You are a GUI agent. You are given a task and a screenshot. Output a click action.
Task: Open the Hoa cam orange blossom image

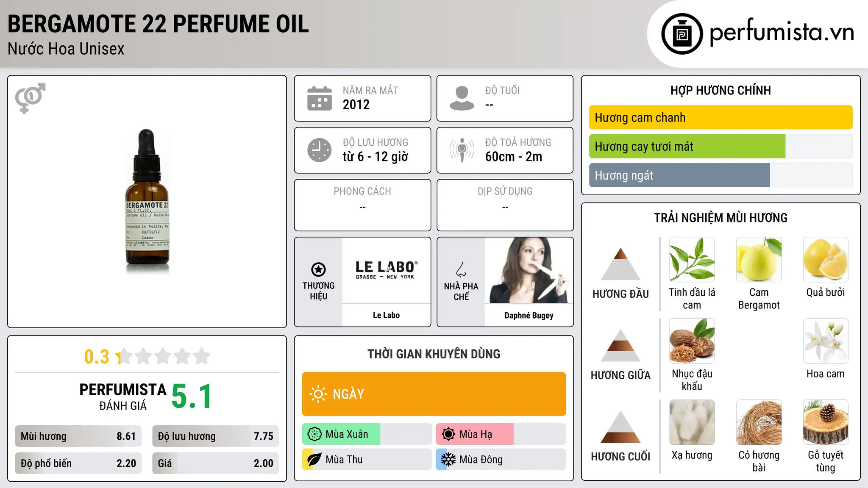(x=826, y=341)
